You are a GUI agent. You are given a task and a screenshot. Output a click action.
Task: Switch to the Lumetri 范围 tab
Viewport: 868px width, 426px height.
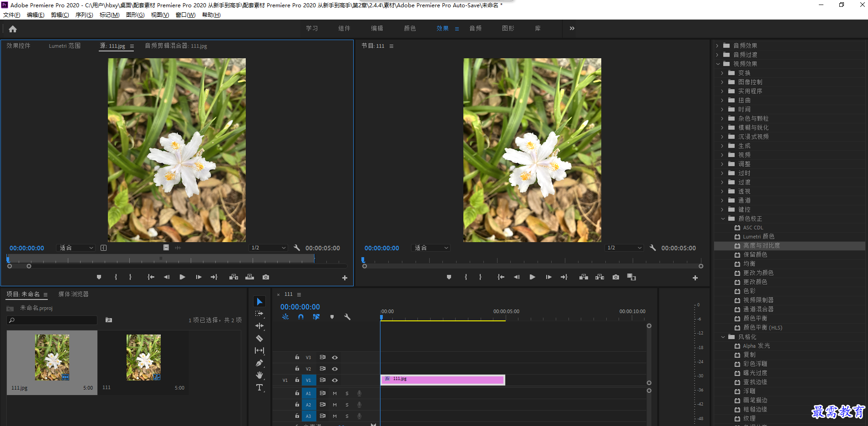point(65,46)
